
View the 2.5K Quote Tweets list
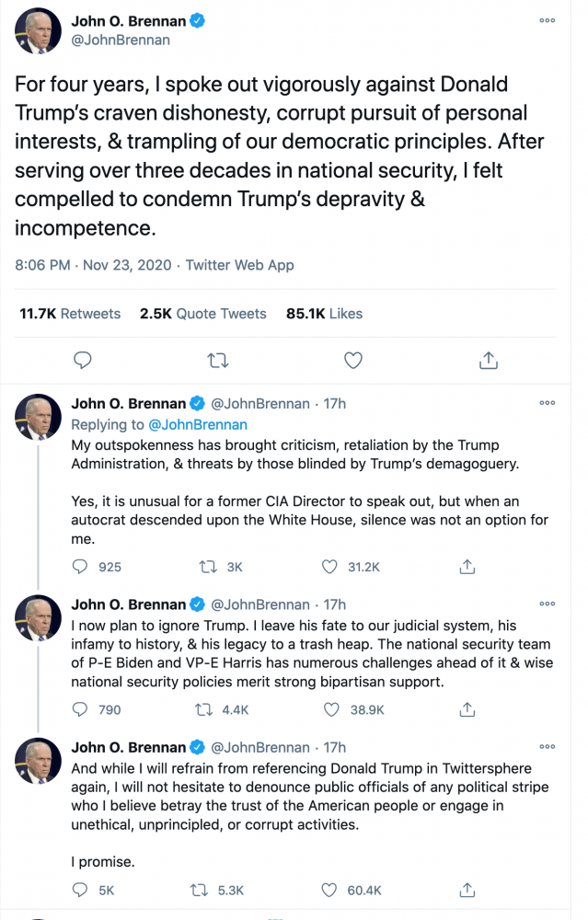point(202,314)
